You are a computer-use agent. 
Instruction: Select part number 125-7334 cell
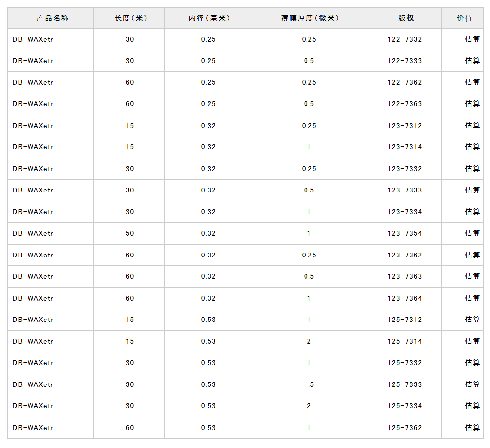pyautogui.click(x=405, y=406)
